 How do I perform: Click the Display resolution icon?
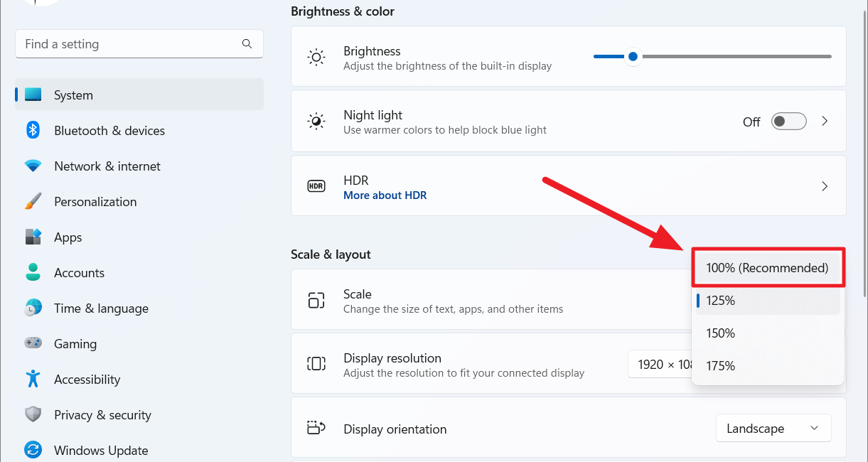[316, 364]
